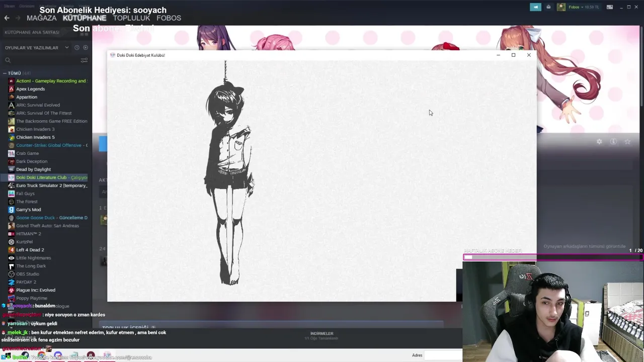Click Fall Guys game icon
Viewport: 644px width, 362px height.
coord(11,194)
